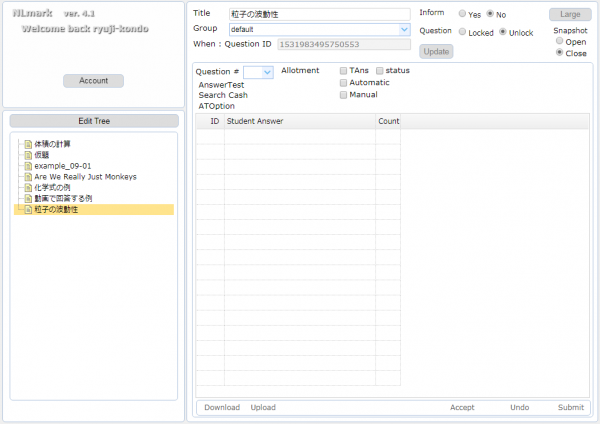Click the icon beside Are We Really Just Monkeys
The height and width of the screenshot is (424, 600).
28,177
